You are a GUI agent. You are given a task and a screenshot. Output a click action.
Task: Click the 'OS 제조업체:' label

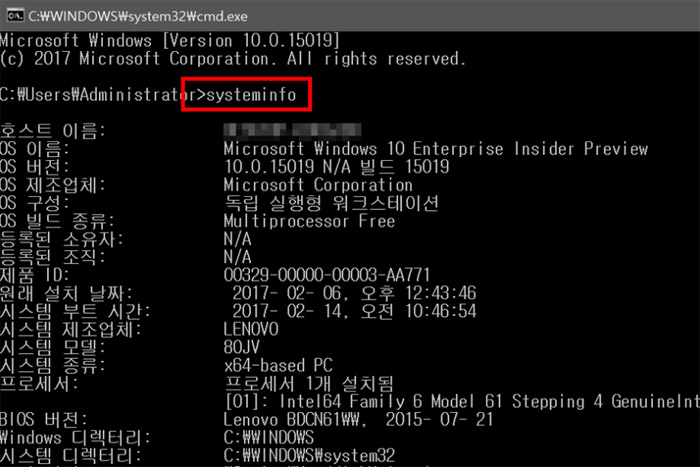[53, 185]
